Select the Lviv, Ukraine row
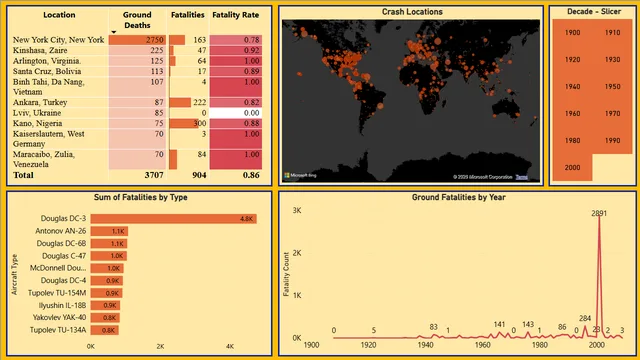The height and width of the screenshot is (360, 640). (x=136, y=113)
